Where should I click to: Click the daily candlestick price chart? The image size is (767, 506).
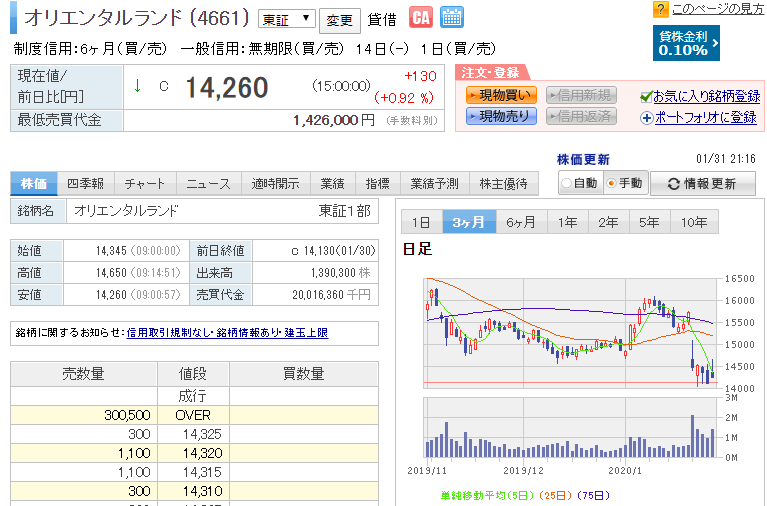(x=570, y=333)
